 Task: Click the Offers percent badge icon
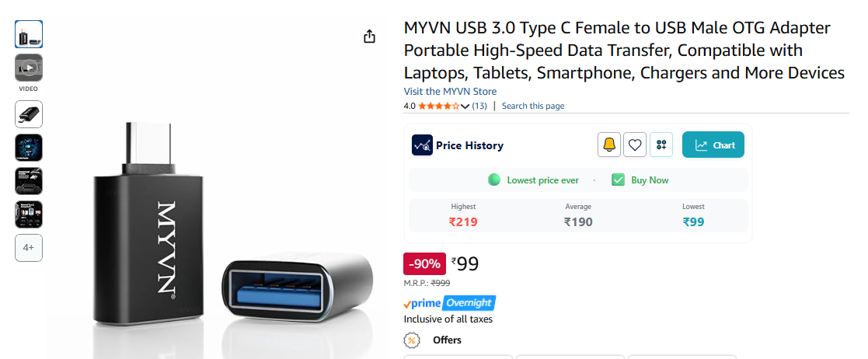click(411, 340)
